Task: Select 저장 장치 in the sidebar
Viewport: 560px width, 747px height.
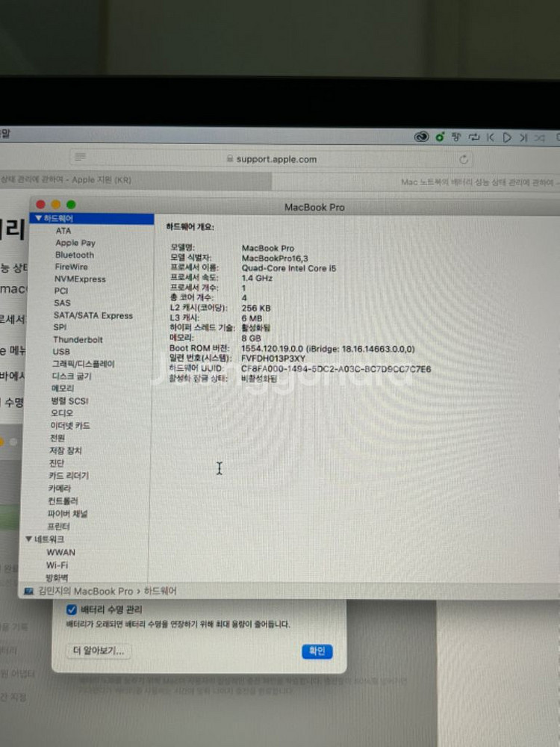Action: [x=65, y=450]
